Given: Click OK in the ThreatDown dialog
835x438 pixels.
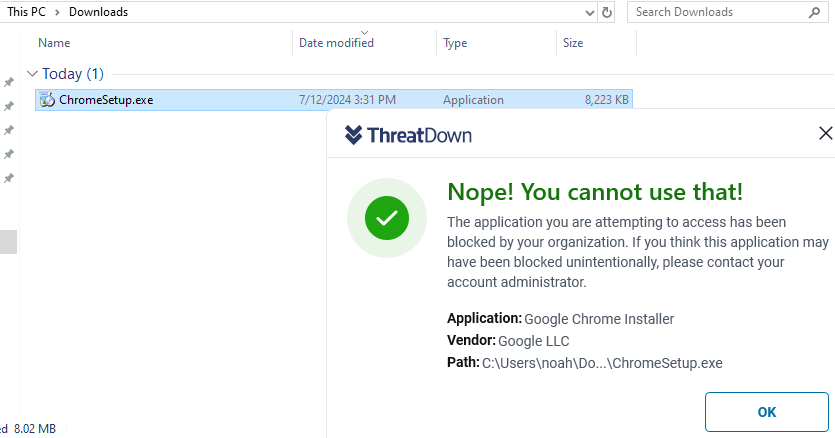Looking at the screenshot, I should click(766, 412).
